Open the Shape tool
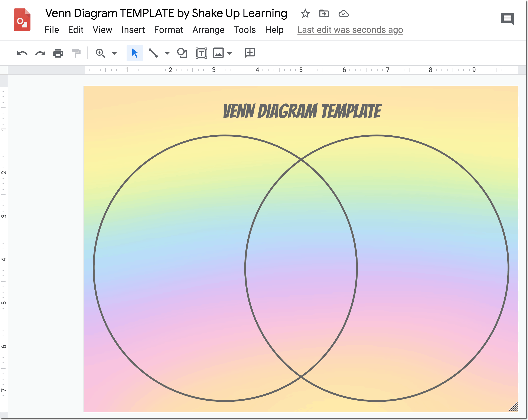Screen dimensions: 528x420 tap(182, 53)
